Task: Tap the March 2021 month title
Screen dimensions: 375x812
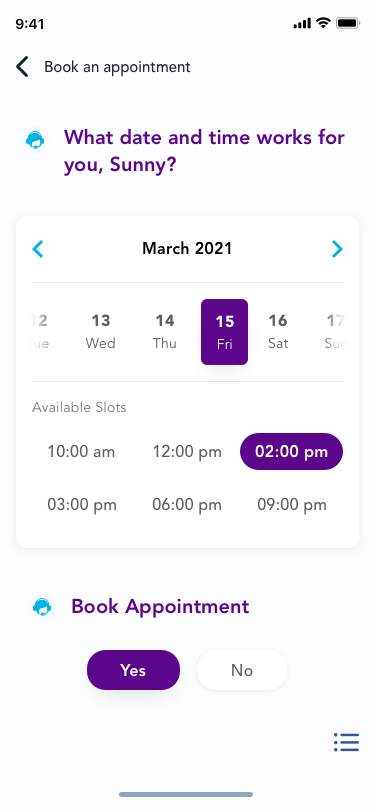Action: coord(187,249)
